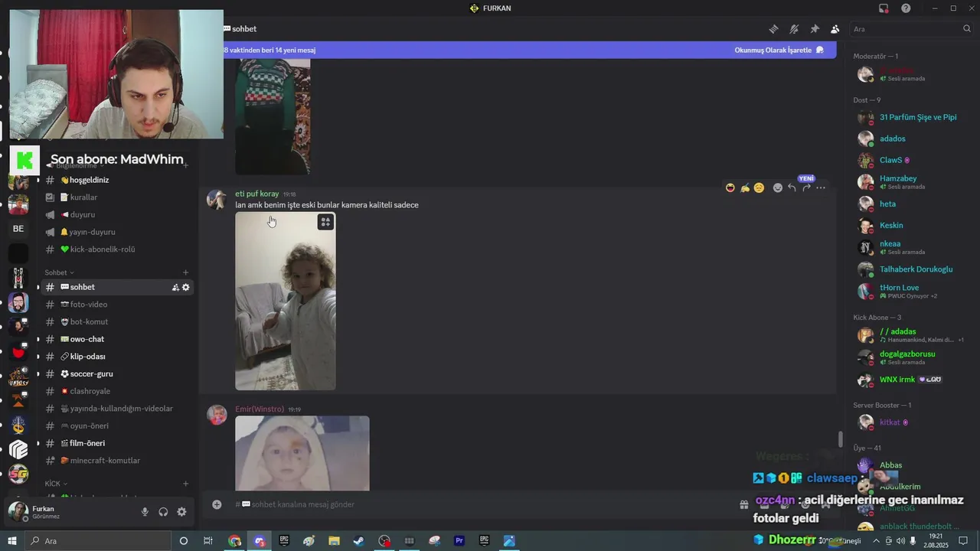React with the laughing emoji on message
The height and width of the screenshot is (551, 980).
pyautogui.click(x=730, y=187)
